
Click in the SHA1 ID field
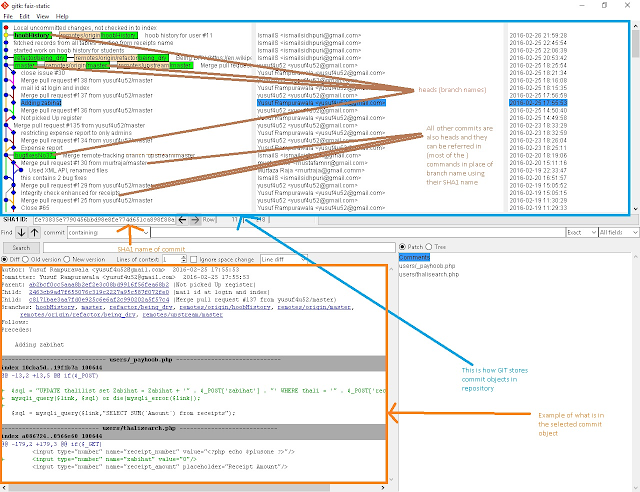tap(104, 220)
